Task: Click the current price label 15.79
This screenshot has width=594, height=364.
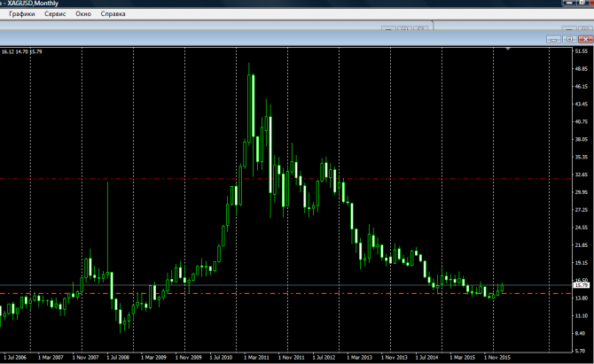Action: pos(581,285)
